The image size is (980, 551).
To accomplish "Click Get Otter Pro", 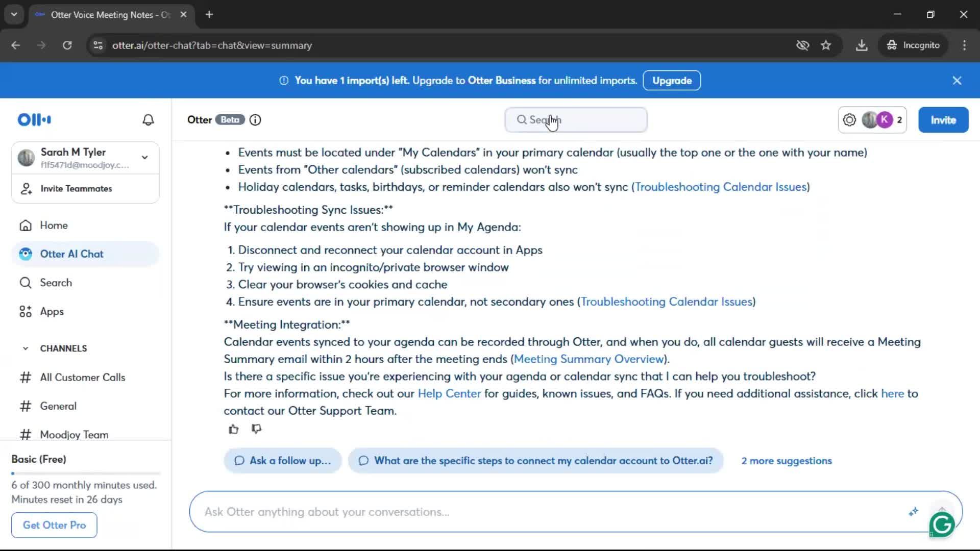I will (54, 525).
